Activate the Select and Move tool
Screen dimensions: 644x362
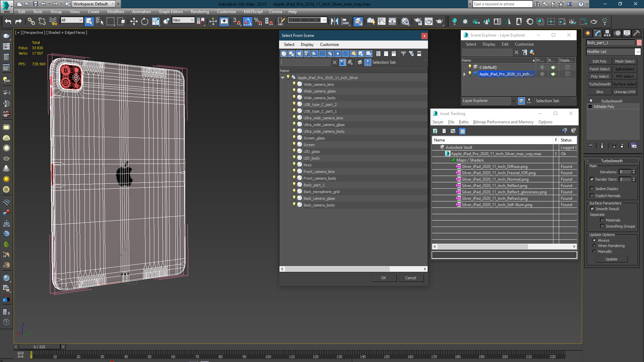point(134,21)
